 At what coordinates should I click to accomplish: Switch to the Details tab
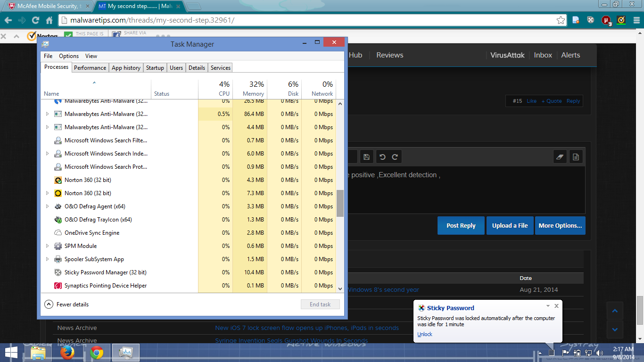[x=197, y=68]
